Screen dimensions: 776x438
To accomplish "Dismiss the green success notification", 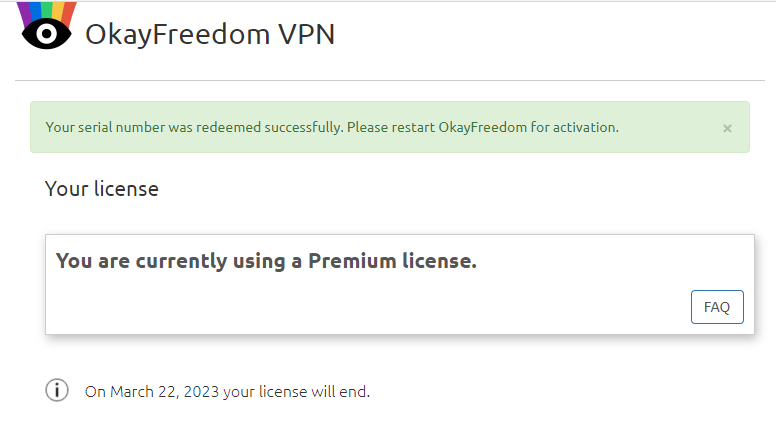I will pyautogui.click(x=727, y=128).
